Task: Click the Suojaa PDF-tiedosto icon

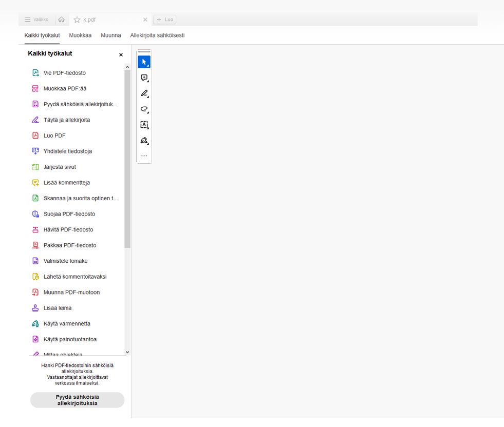Action: 35,214
